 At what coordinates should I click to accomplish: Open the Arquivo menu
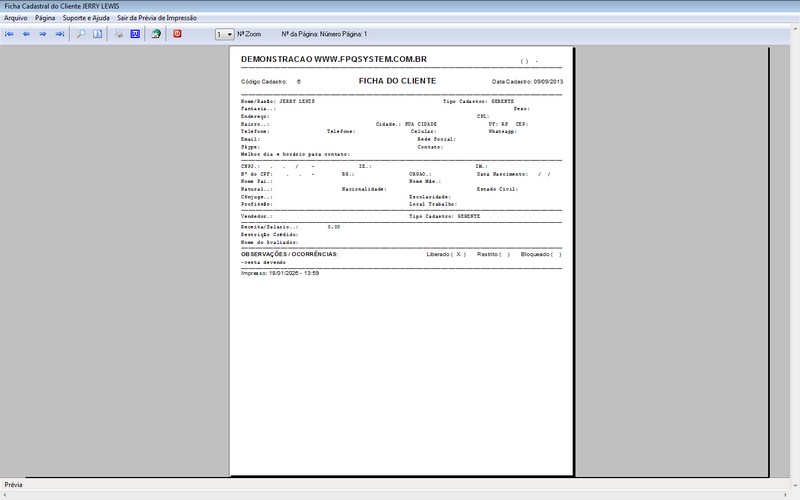coord(16,18)
